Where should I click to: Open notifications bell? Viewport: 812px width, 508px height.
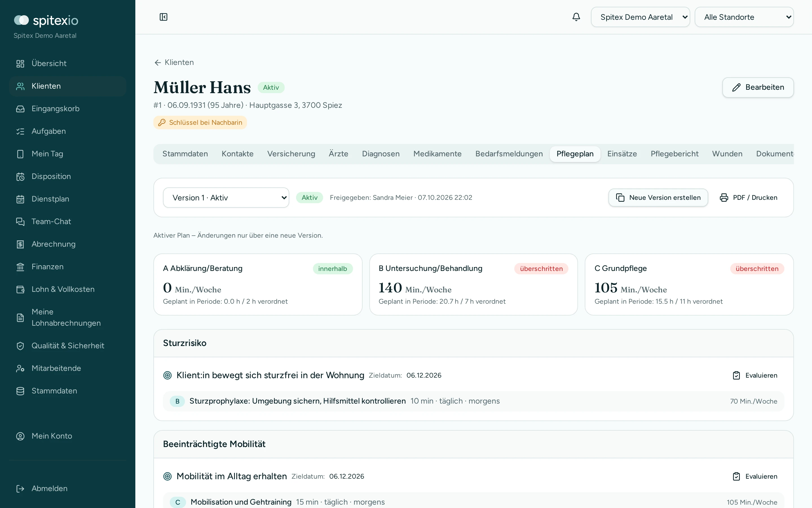[576, 17]
